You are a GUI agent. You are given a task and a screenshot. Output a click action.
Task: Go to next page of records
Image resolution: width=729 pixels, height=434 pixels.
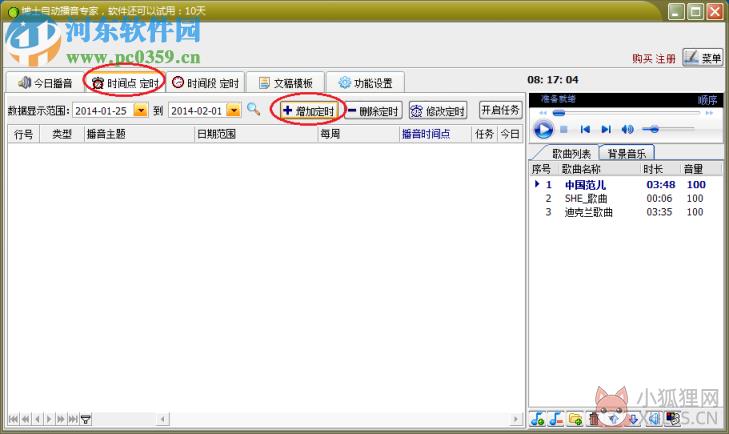(60, 419)
